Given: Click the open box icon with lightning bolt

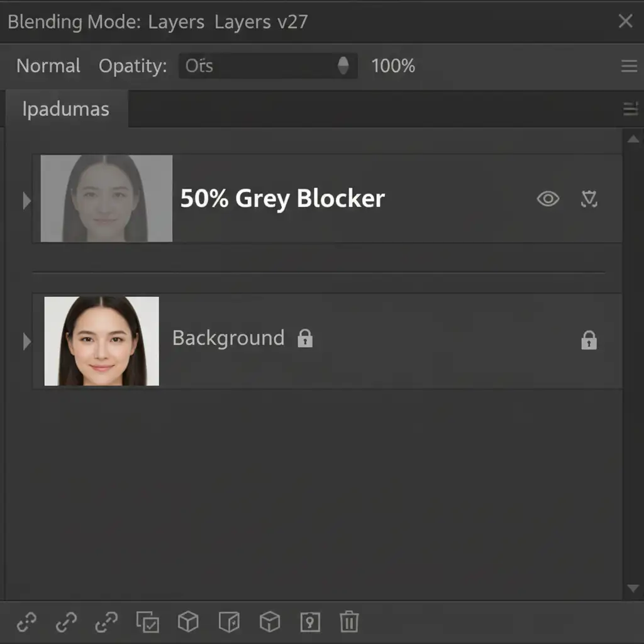Looking at the screenshot, I should [229, 622].
